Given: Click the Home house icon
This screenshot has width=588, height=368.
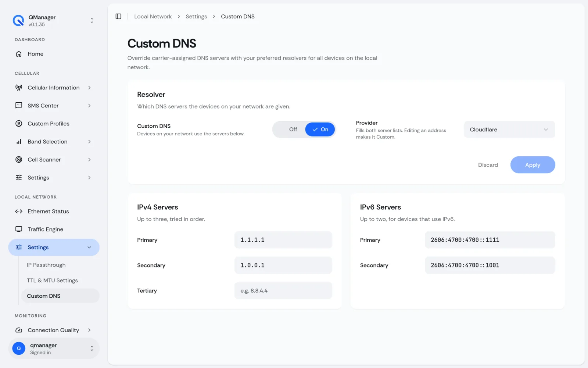Looking at the screenshot, I should 19,54.
